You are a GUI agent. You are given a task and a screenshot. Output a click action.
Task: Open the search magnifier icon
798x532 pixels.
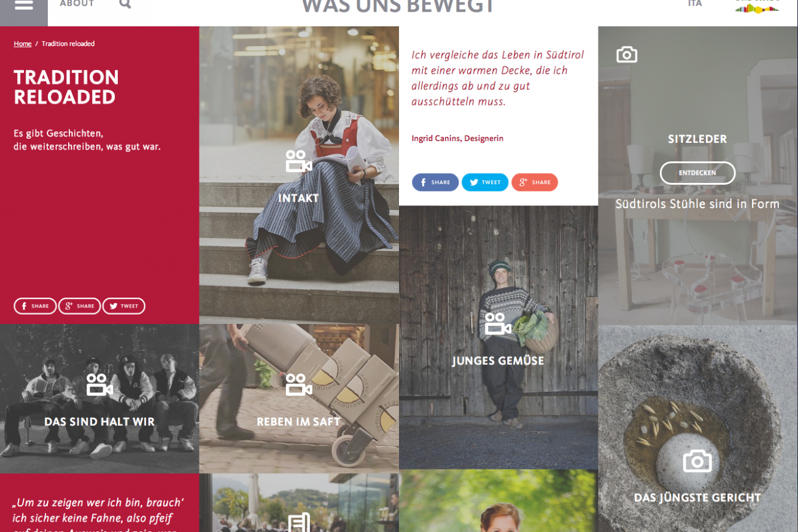click(x=125, y=4)
